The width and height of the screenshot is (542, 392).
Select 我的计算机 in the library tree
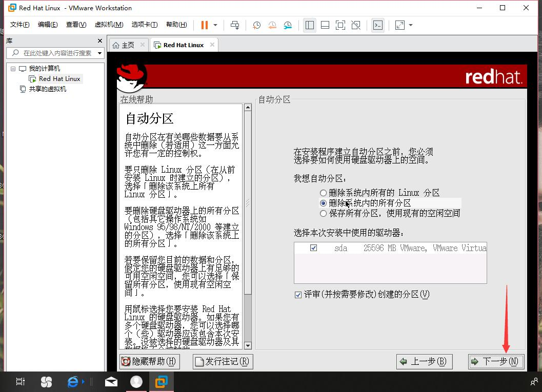click(x=44, y=68)
